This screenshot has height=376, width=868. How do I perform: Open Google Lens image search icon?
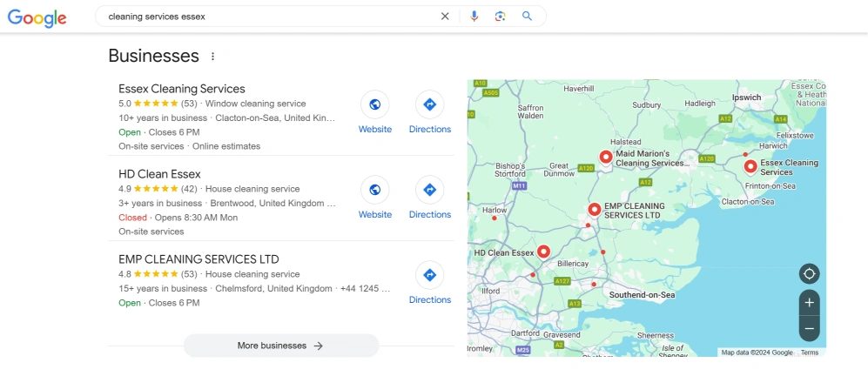coord(501,17)
